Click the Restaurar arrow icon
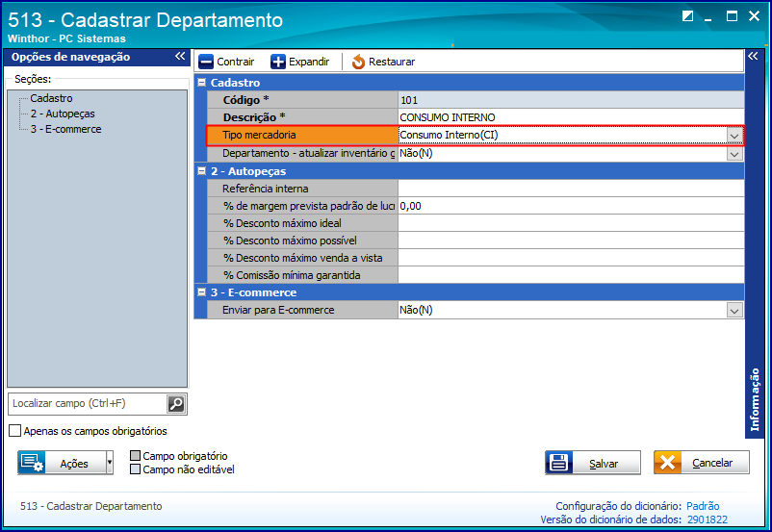The image size is (772, 532). [358, 62]
